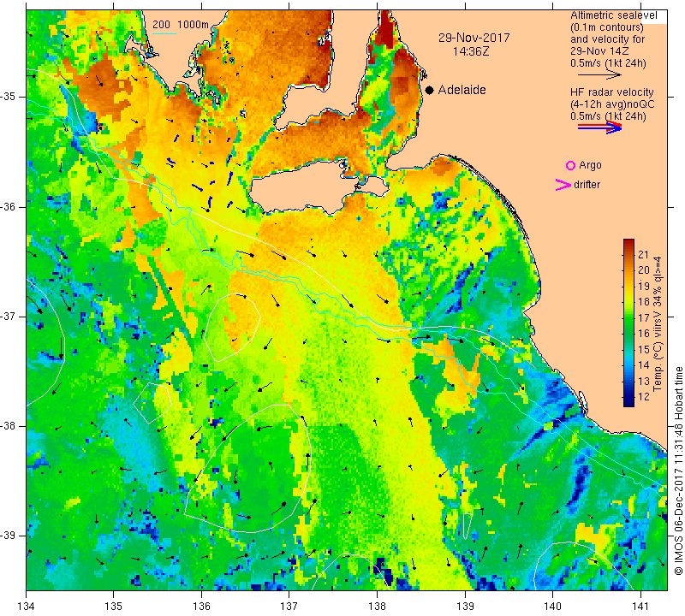Click the 'drifter' legend label
This screenshot has height=616, width=685.
pos(587,185)
